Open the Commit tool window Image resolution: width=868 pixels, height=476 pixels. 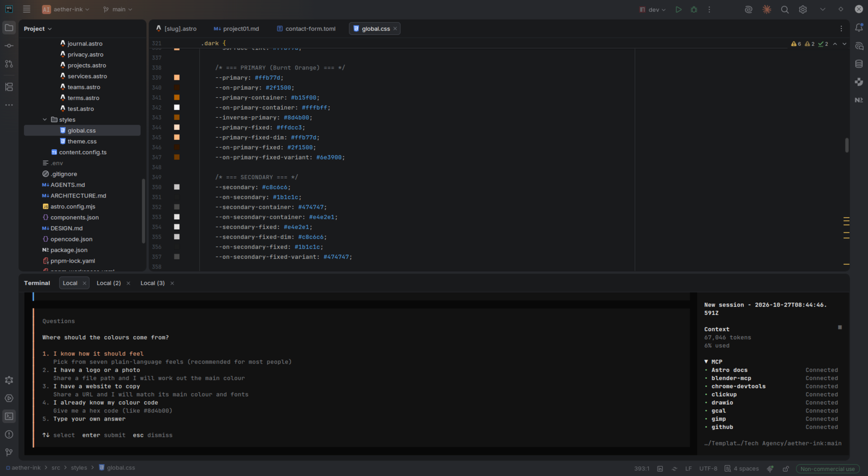[x=9, y=46]
